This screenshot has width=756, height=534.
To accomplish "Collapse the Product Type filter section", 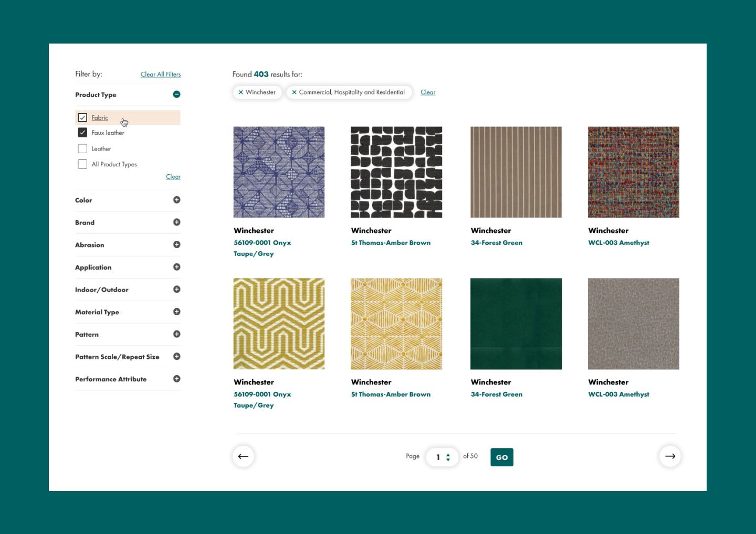I will tap(176, 94).
